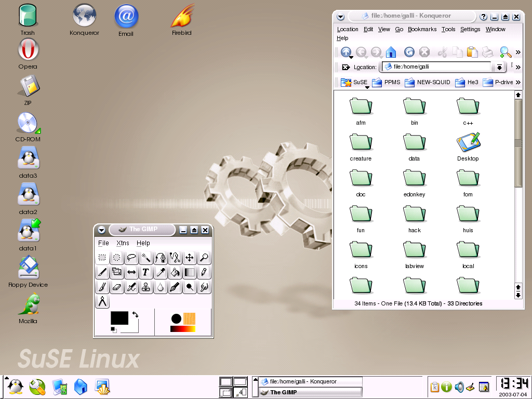Click the Home icon in Konqueror toolbar
532x399 pixels.
[x=391, y=52]
